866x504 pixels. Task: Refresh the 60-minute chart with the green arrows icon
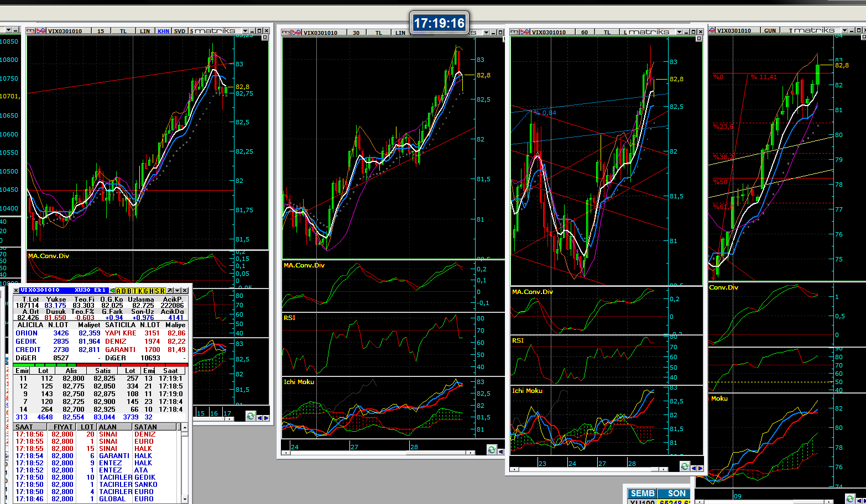point(685,466)
